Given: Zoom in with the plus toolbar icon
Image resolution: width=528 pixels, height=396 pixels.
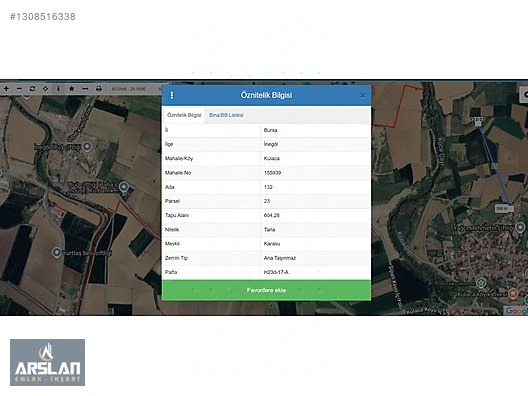Looking at the screenshot, I should point(6,89).
